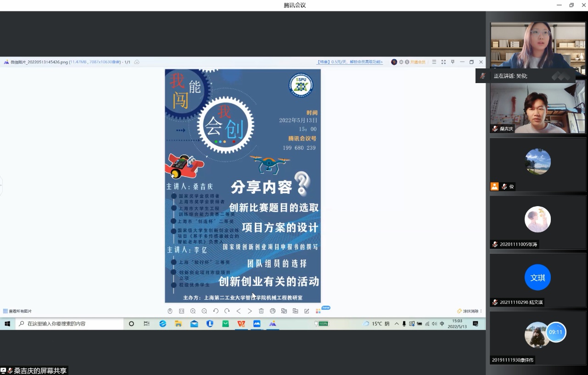Click the mouse-wheel mode icon in viewer toolbar
This screenshot has width=588, height=375.
pyautogui.click(x=170, y=311)
